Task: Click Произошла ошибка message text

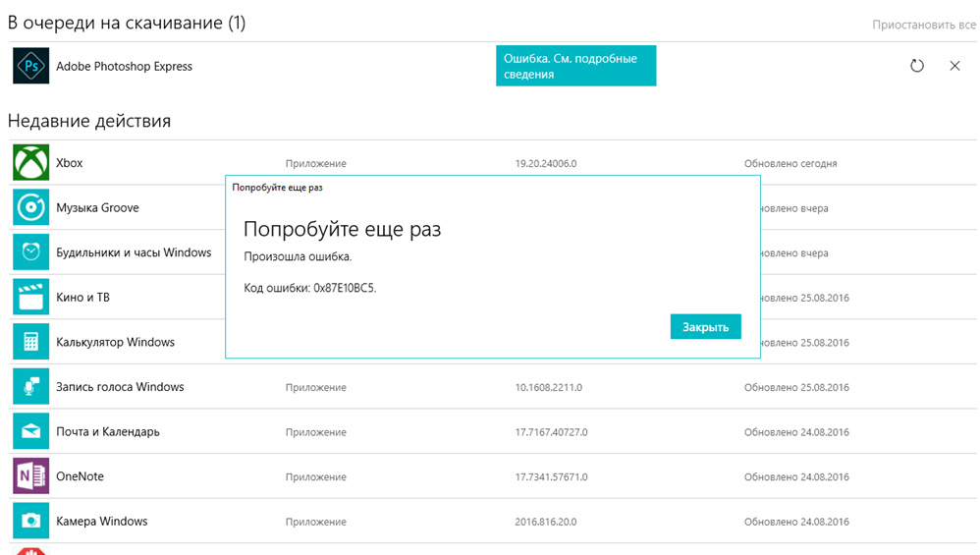Action: pyautogui.click(x=298, y=257)
